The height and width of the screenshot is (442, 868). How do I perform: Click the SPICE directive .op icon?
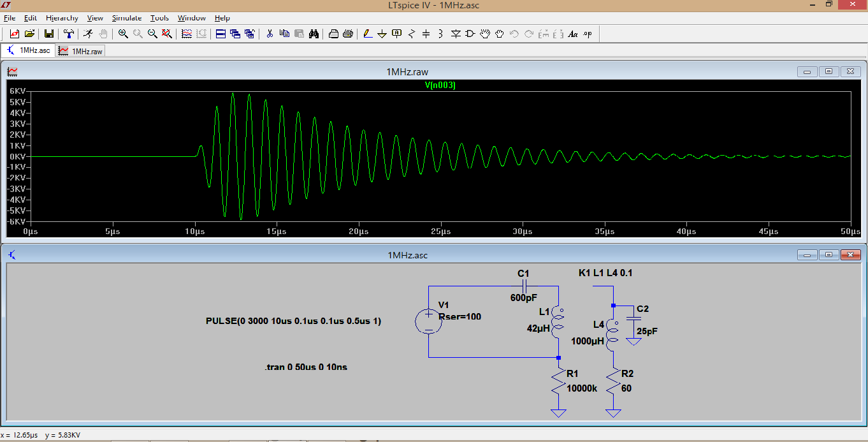pos(587,34)
